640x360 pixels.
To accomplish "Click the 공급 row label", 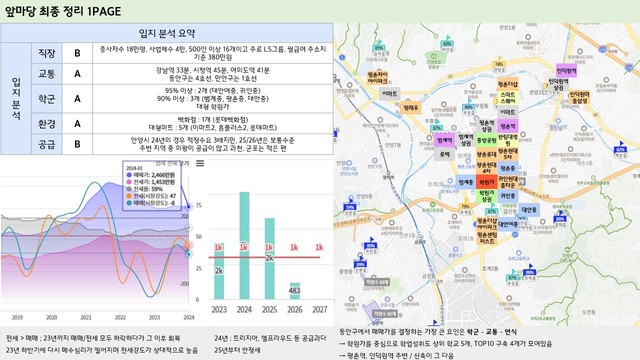I will [x=47, y=144].
